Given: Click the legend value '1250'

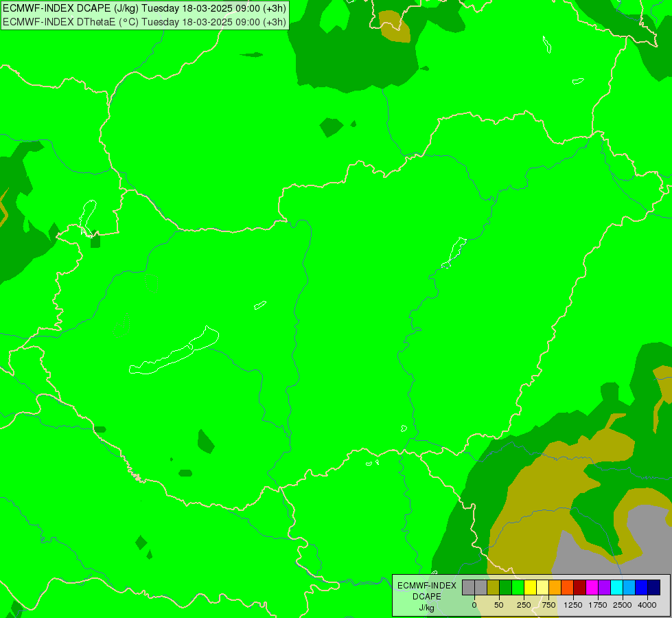Looking at the screenshot, I should point(573,605).
